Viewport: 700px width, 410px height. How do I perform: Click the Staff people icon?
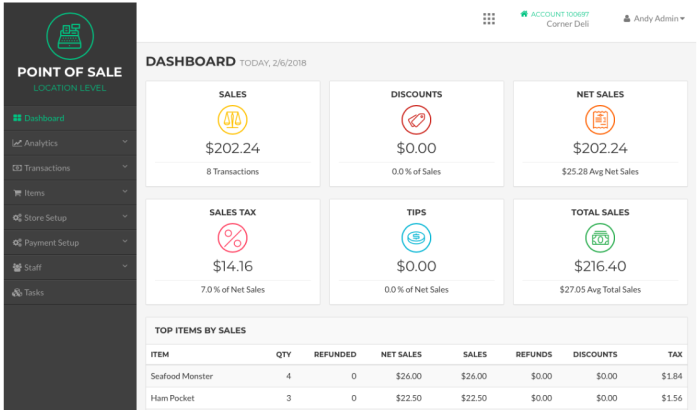(x=17, y=268)
